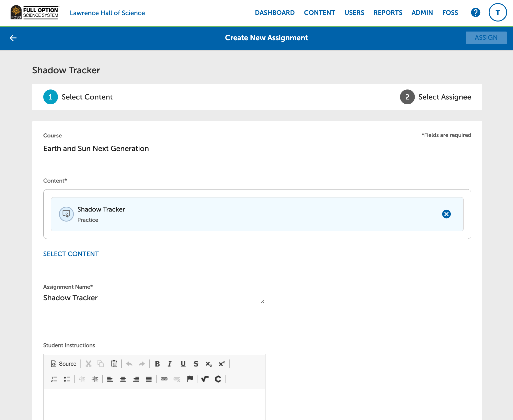Apply superscript formatting in the editor

(x=222, y=364)
